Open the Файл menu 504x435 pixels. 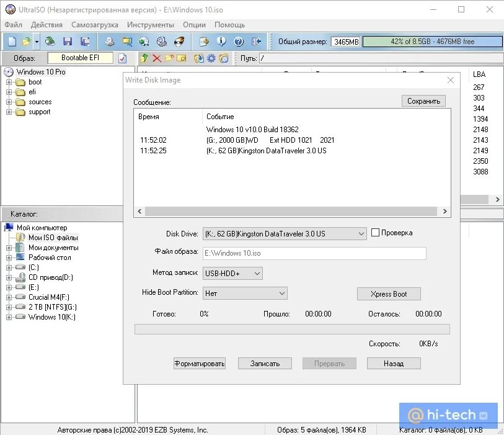(13, 25)
